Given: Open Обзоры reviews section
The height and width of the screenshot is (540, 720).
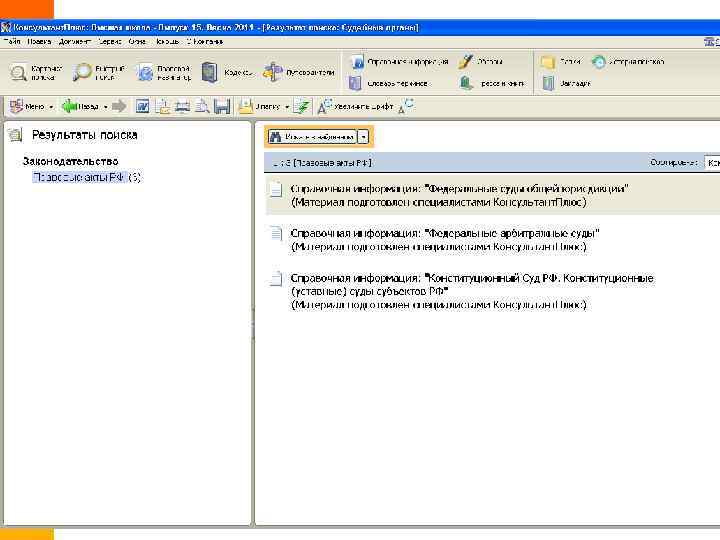Looking at the screenshot, I should [x=480, y=62].
